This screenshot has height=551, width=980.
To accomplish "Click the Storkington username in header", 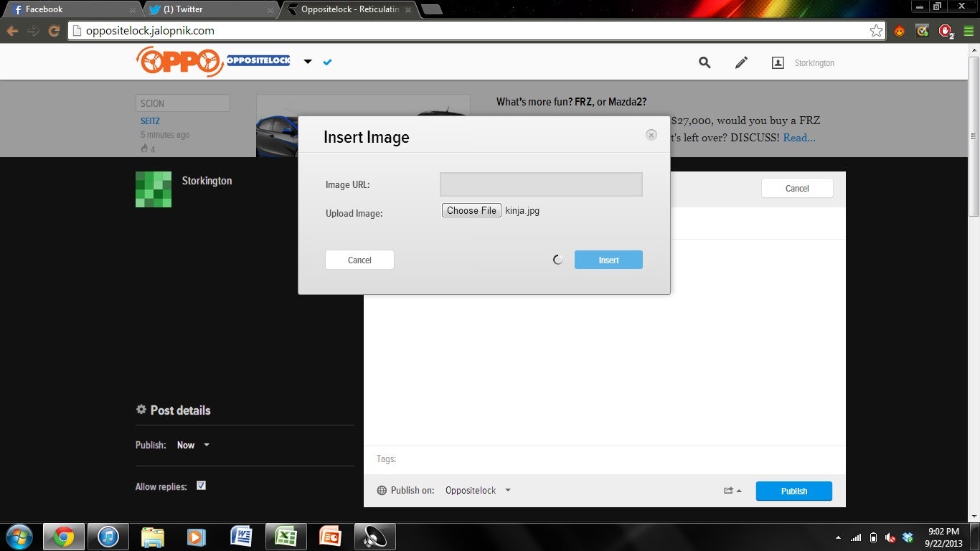I will pyautogui.click(x=814, y=63).
